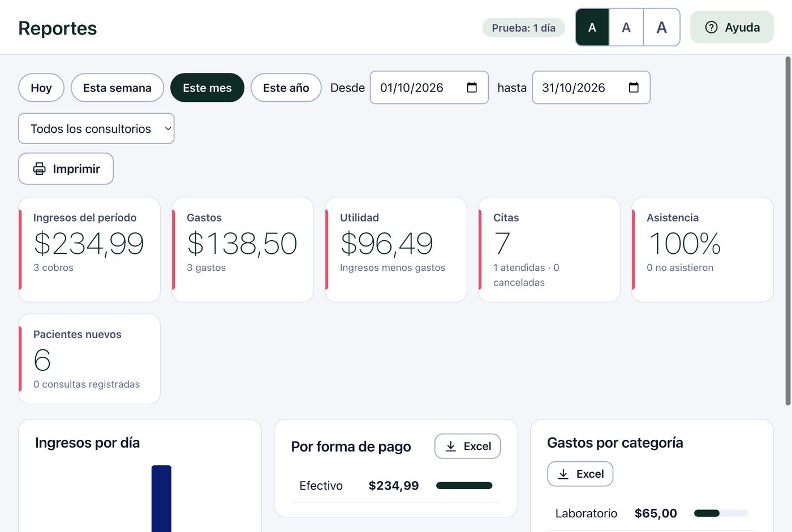Click the help question-mark icon
The image size is (792, 532).
click(711, 27)
